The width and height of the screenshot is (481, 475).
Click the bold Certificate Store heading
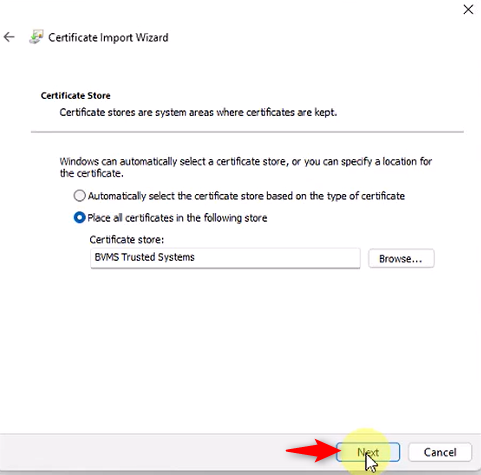tap(75, 96)
